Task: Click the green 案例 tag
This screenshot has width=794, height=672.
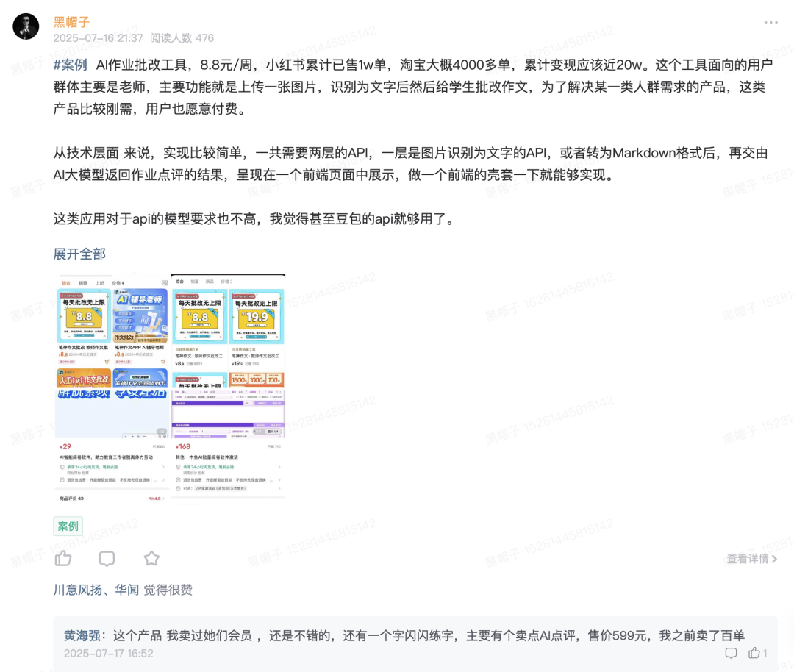Action: [68, 526]
